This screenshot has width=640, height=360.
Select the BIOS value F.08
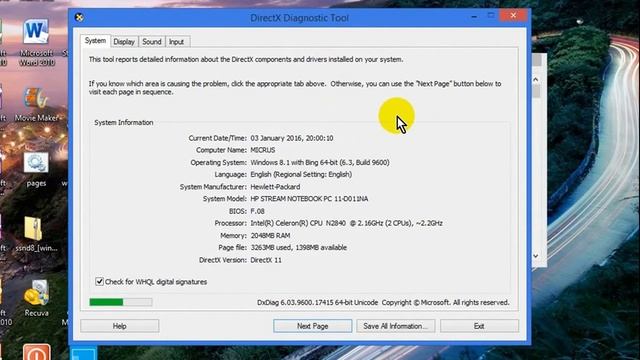[258, 211]
